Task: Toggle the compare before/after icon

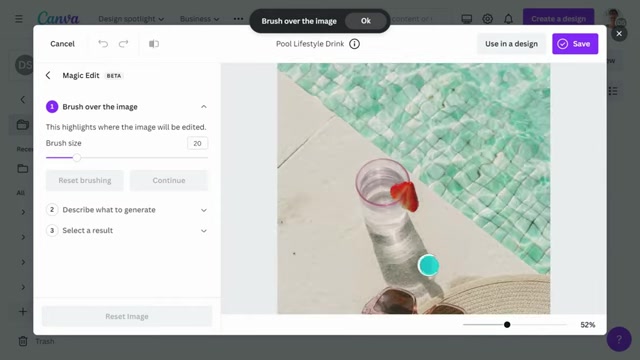Action: point(154,44)
